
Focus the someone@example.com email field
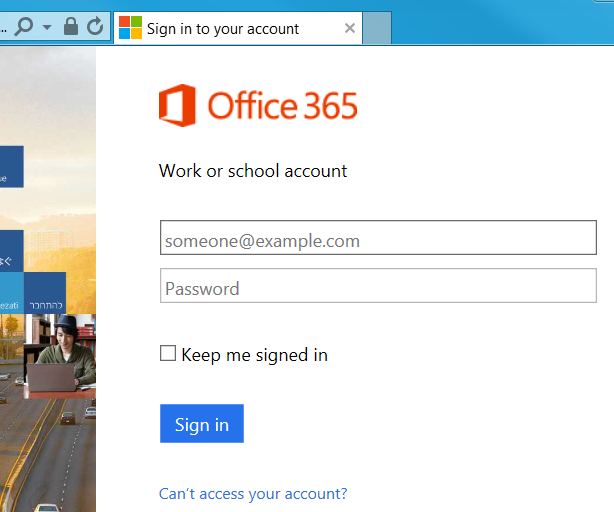378,238
